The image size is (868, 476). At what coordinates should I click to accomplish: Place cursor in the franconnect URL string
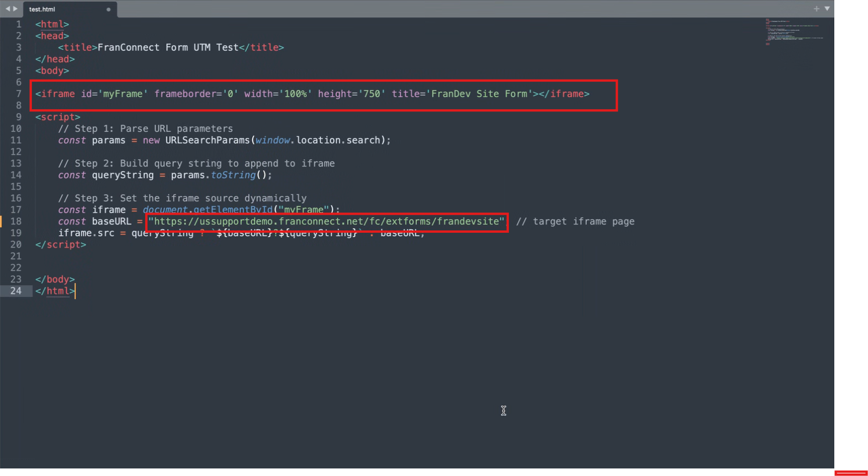[326, 221]
